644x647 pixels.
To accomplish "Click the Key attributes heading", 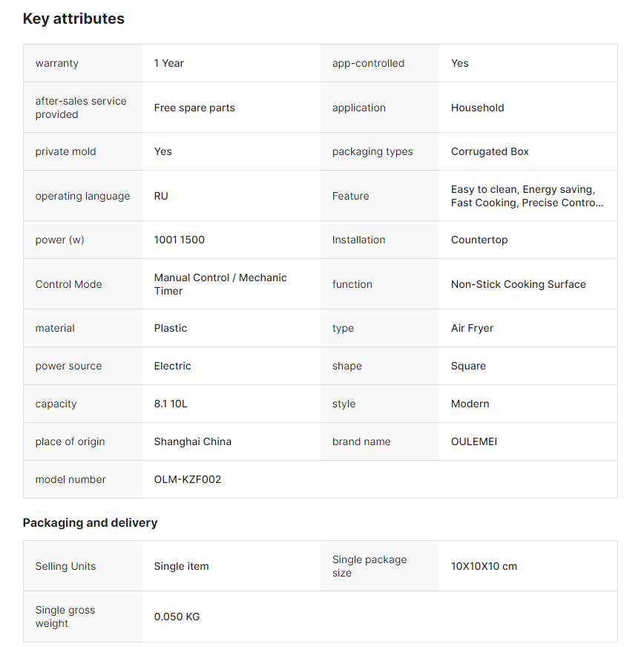I will tap(73, 19).
